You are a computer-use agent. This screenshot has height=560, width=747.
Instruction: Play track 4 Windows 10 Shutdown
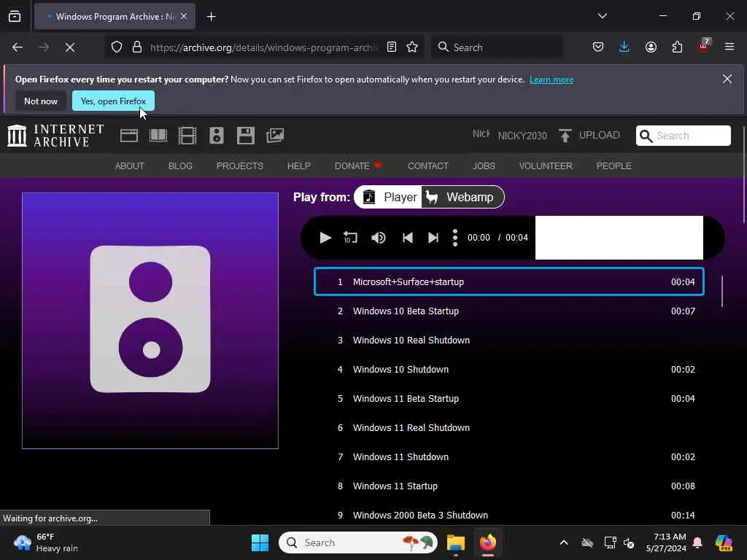click(x=508, y=370)
